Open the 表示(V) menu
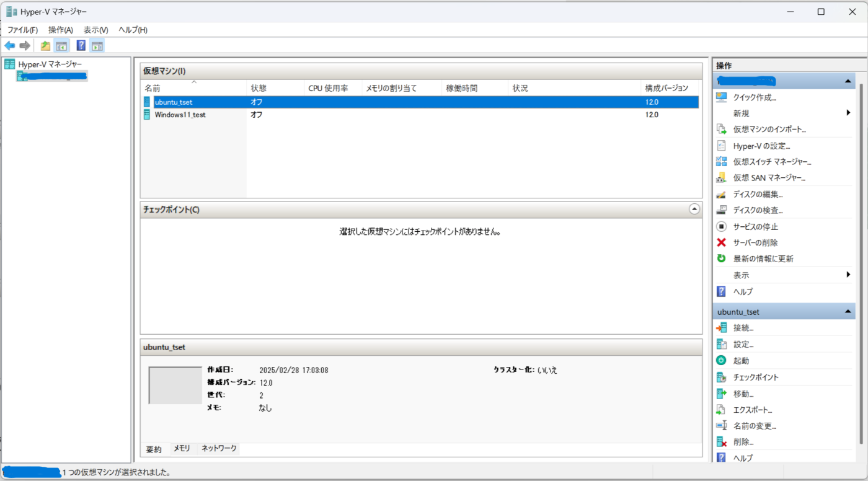868x481 pixels. (x=95, y=30)
